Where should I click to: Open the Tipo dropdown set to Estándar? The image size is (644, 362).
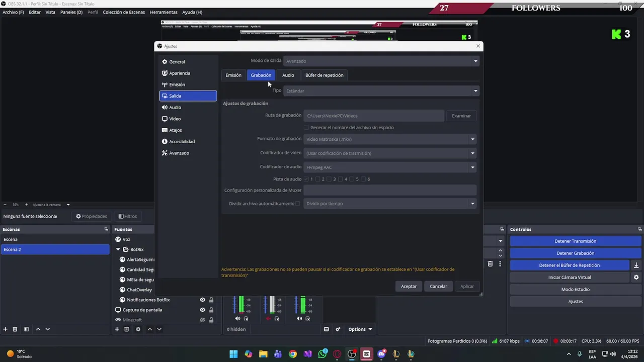coord(381,91)
